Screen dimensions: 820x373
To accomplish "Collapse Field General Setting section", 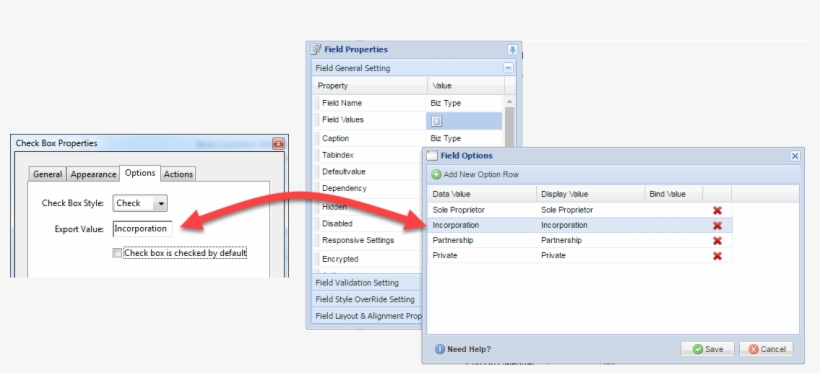I will 508,68.
